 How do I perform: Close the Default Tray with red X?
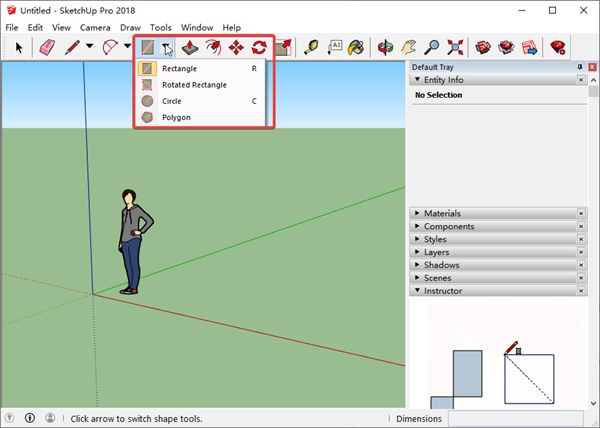[592, 67]
